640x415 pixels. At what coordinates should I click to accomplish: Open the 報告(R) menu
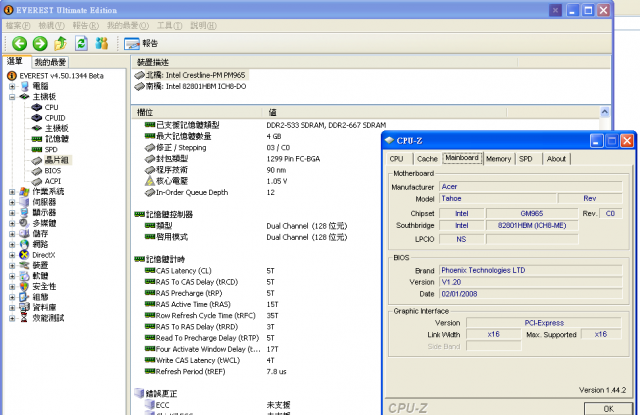pos(86,26)
